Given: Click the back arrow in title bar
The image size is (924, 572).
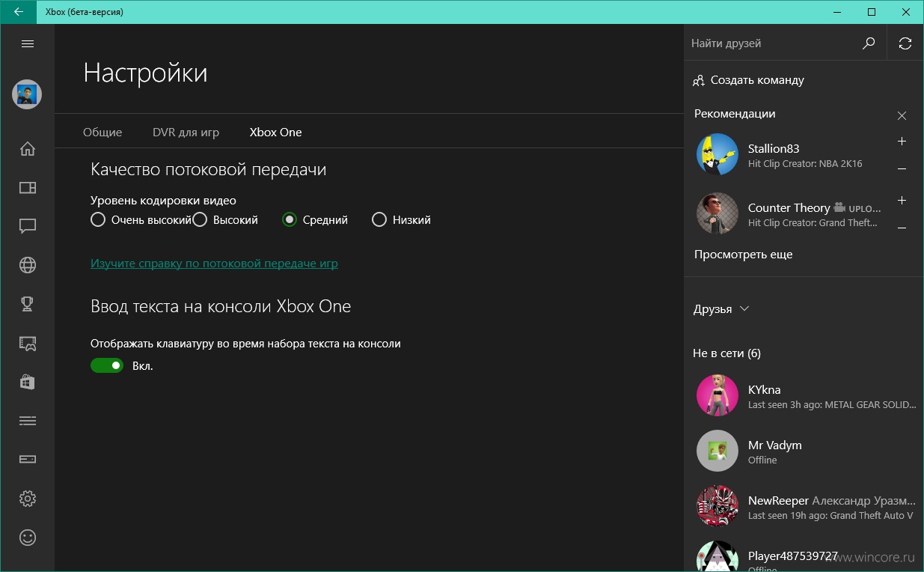Looking at the screenshot, I should point(18,12).
